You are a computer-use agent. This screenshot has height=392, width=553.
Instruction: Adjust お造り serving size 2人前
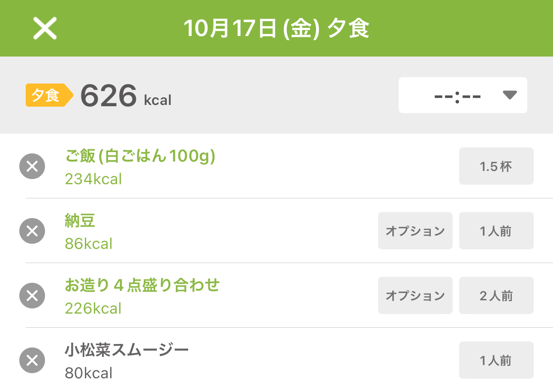tap(496, 296)
